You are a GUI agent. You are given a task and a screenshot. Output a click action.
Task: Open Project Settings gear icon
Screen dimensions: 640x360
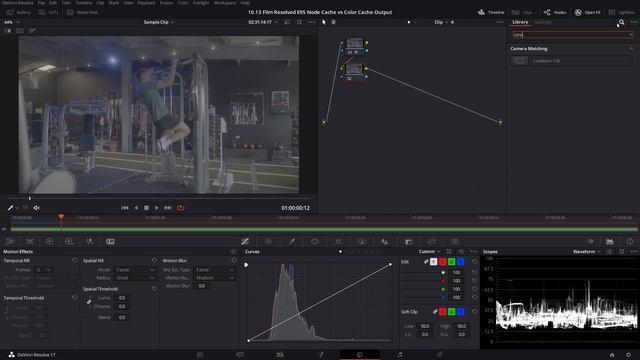[628, 355]
